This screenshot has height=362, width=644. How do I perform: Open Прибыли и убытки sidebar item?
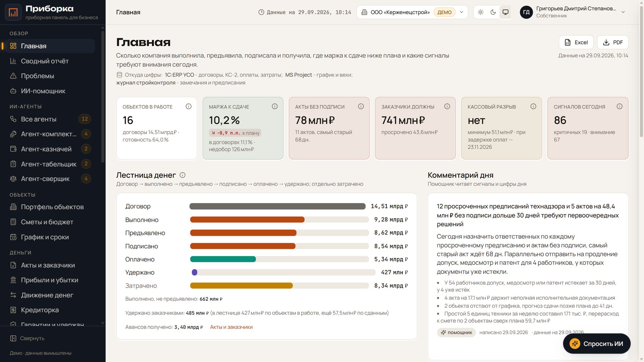(x=50, y=280)
